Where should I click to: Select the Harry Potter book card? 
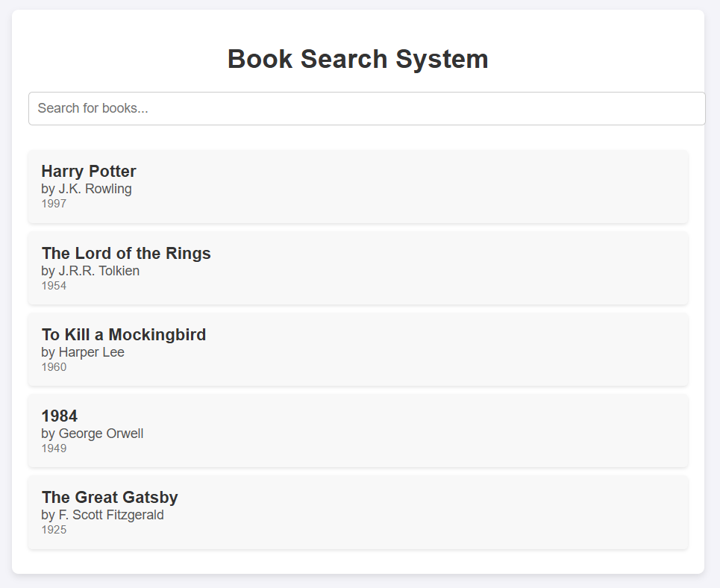click(358, 187)
